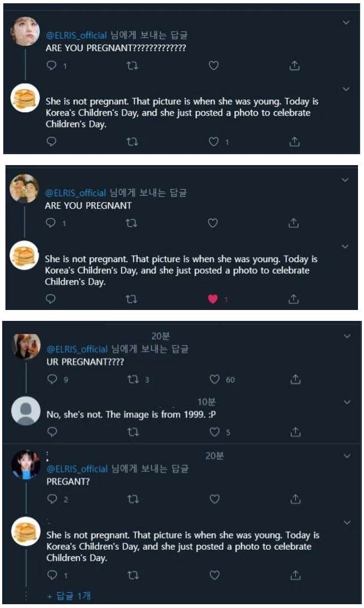Like the "UR PREGNANT????" tweet with 60 likes

(x=215, y=379)
